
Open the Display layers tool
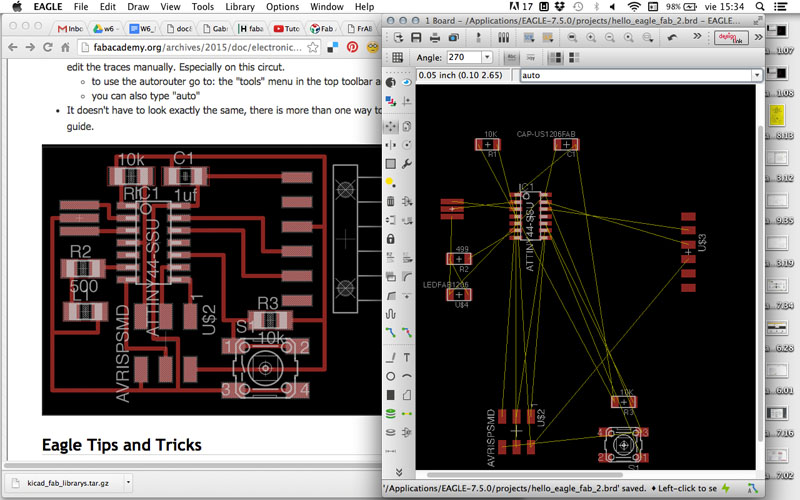[391, 101]
